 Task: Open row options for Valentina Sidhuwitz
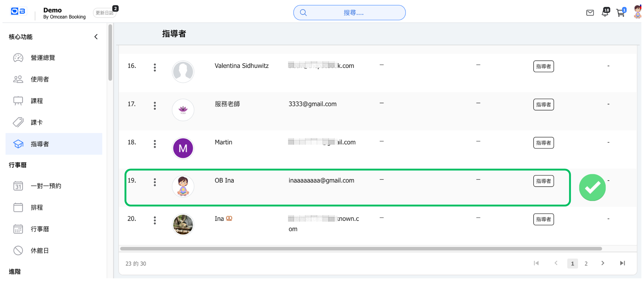click(x=155, y=68)
